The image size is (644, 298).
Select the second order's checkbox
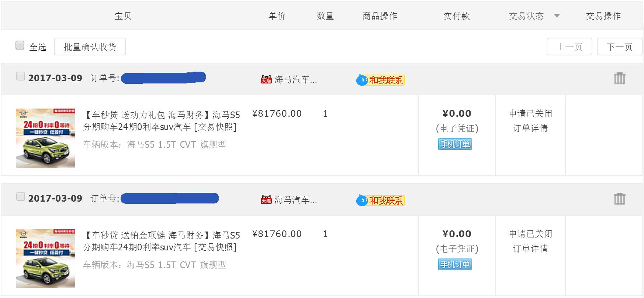[20, 196]
